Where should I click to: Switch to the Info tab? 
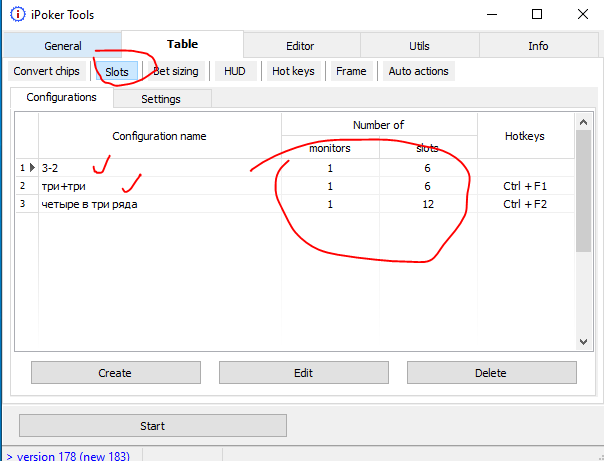click(x=538, y=46)
